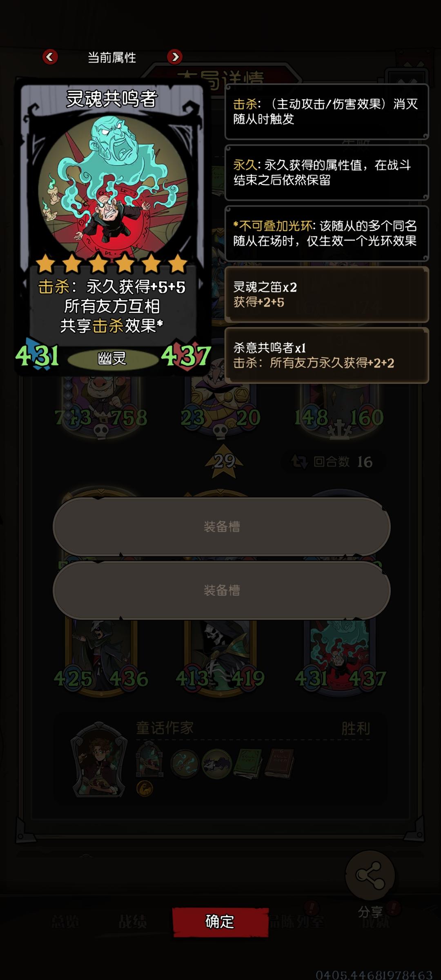Tap the share (分享) icon

[x=370, y=875]
